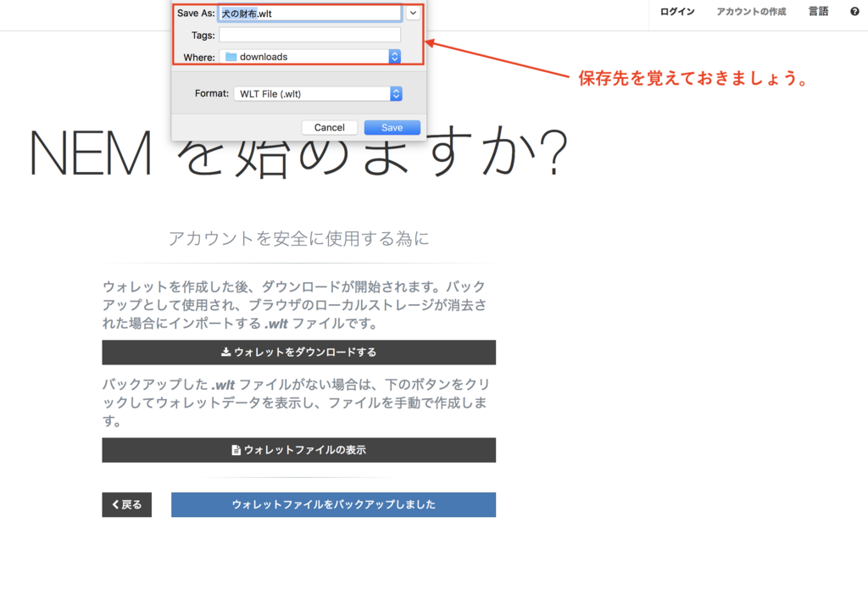Confirm ウォレットファイルをバックアップしました
The height and width of the screenshot is (589, 868).
click(333, 505)
